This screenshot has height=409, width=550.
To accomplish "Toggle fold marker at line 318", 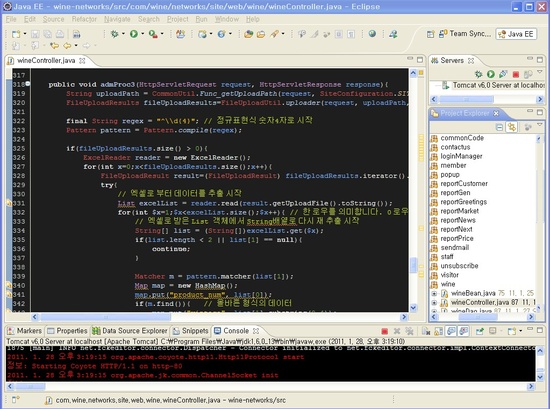I will point(27,83).
